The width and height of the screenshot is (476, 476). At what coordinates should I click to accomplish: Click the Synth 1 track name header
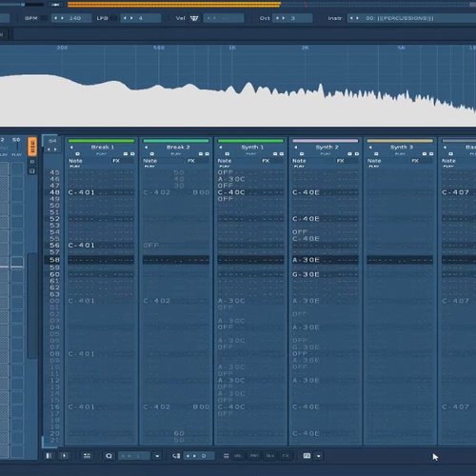point(252,148)
